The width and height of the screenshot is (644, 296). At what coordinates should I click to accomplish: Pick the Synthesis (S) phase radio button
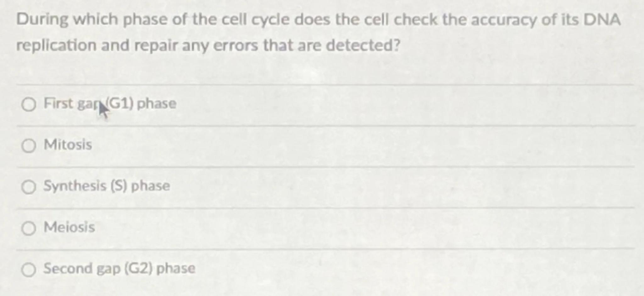pyautogui.click(x=29, y=187)
